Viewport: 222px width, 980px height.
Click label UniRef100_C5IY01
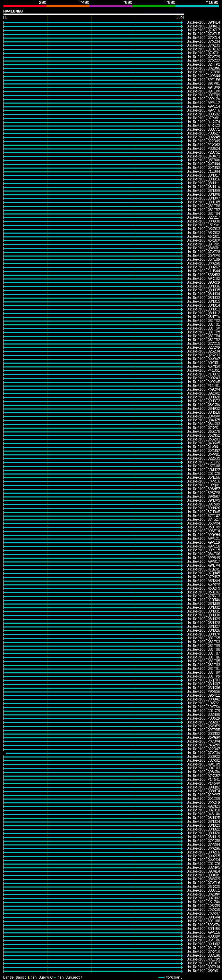pos(203,225)
